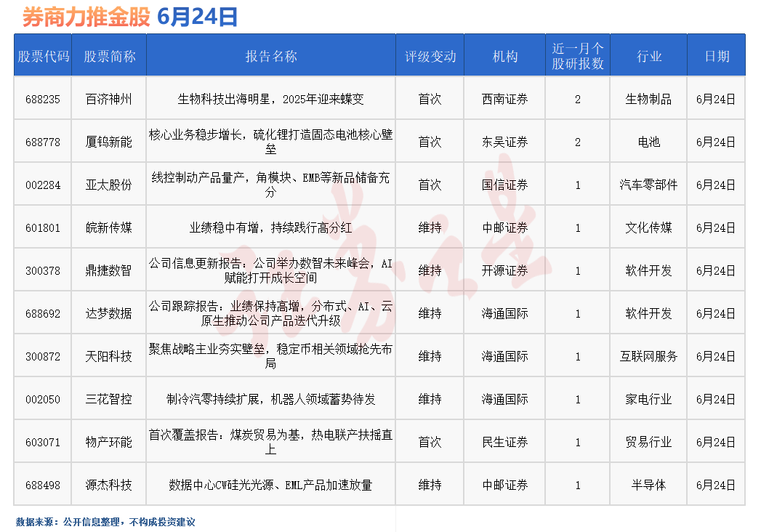The height and width of the screenshot is (532, 761).
Task: Select the 行业 column header
Action: pos(648,56)
